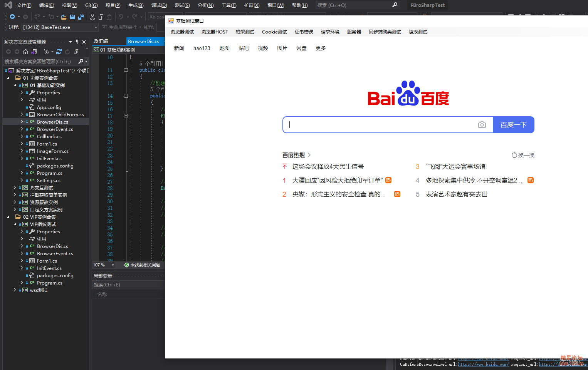Collapse all items in Solution Explorer

click(76, 52)
